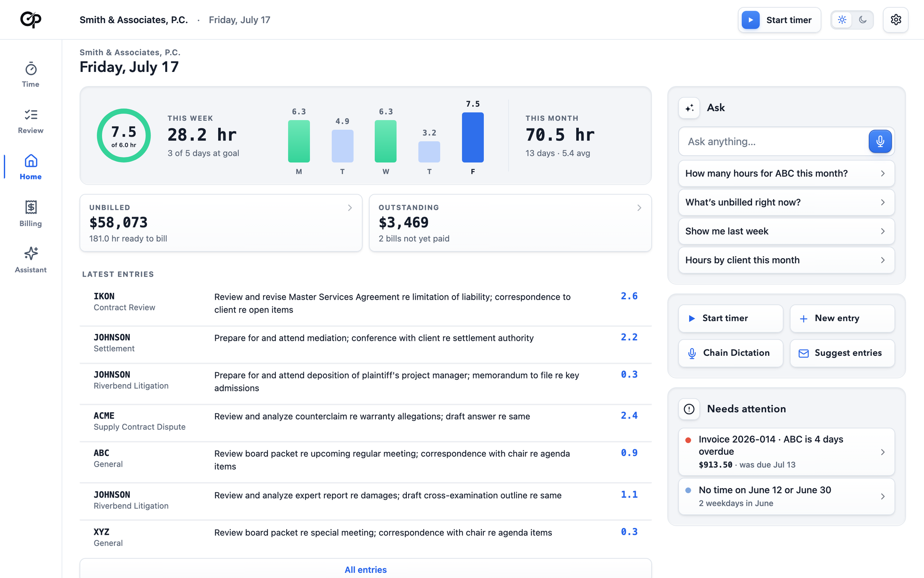This screenshot has height=578, width=924.
Task: Open Billing in the sidebar
Action: (31, 214)
